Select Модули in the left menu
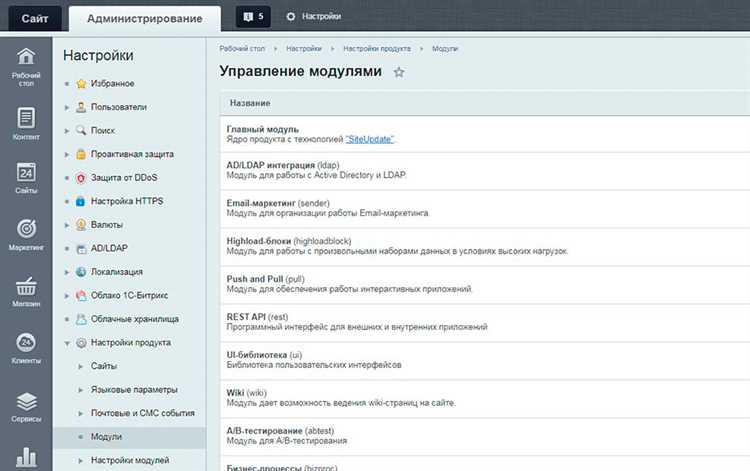Image resolution: width=750 pixels, height=471 pixels. (106, 437)
